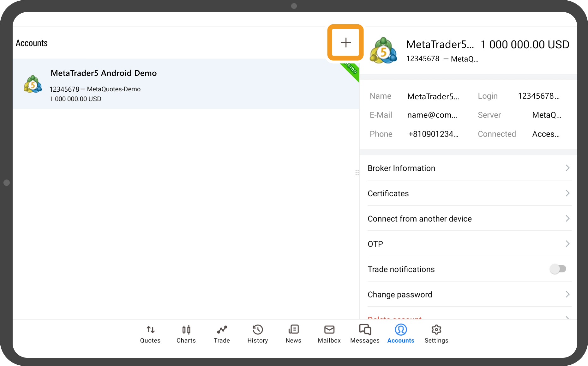This screenshot has width=588, height=366.
Task: Click the panel divider drag handle
Action: point(357,173)
